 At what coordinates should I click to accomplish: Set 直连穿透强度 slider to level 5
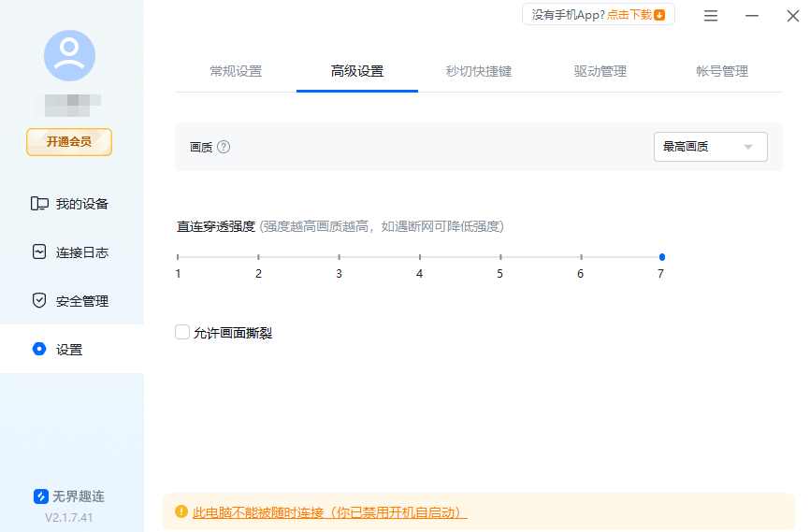[500, 257]
